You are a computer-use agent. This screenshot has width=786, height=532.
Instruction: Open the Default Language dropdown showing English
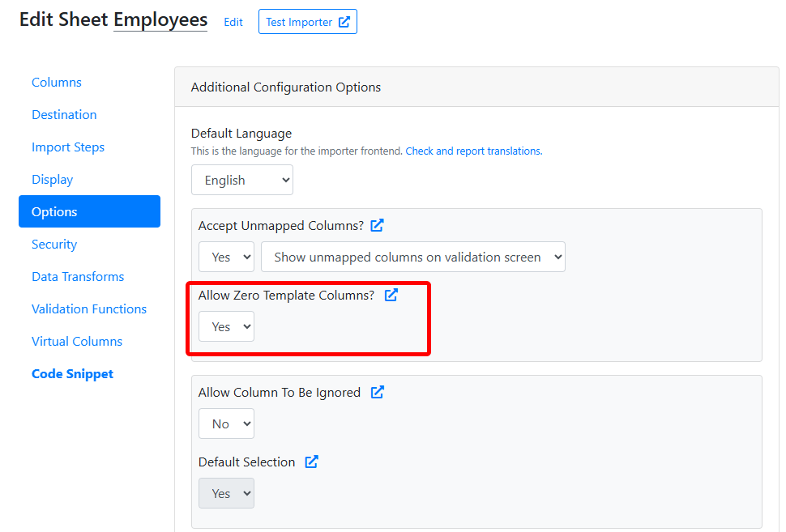pos(242,180)
